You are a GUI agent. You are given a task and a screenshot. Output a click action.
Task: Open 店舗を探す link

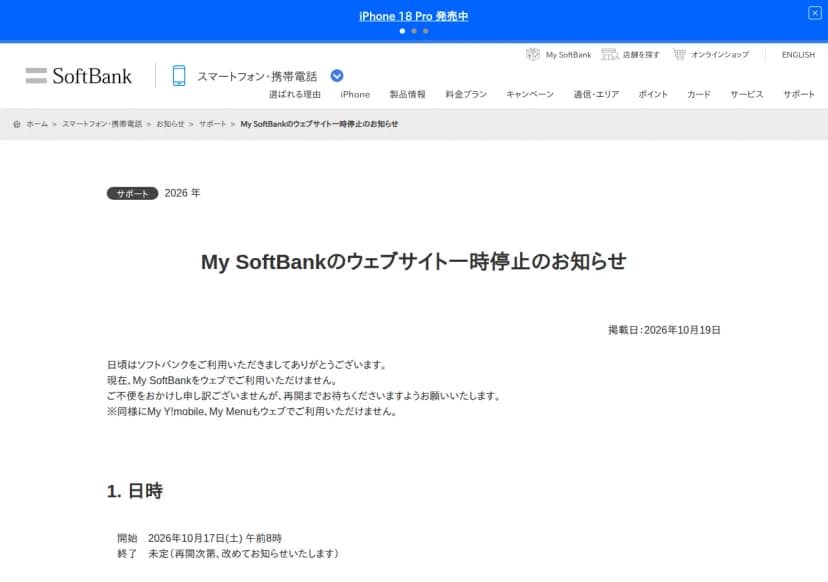coord(641,54)
